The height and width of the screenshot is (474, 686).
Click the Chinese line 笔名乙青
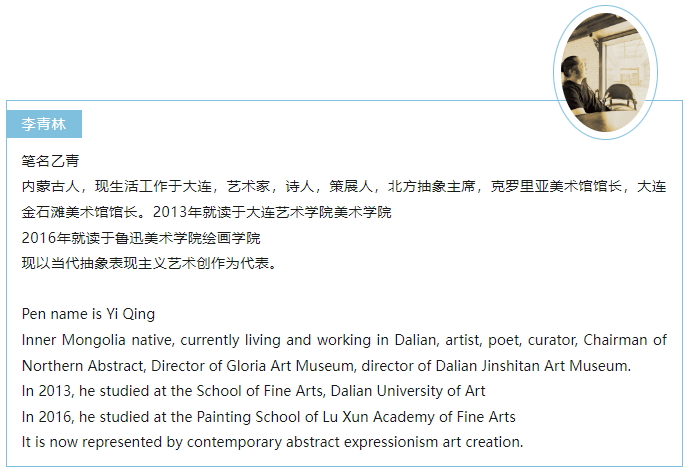pos(50,161)
